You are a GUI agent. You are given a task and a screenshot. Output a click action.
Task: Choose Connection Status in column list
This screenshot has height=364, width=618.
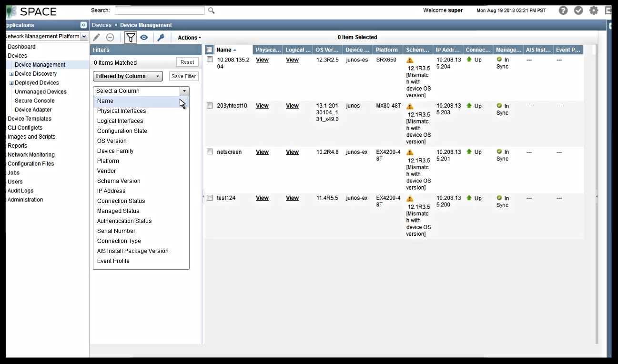[141, 201]
